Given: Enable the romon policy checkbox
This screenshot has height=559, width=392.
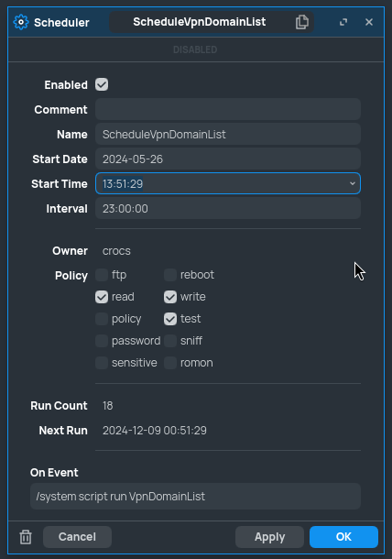Looking at the screenshot, I should pos(170,363).
